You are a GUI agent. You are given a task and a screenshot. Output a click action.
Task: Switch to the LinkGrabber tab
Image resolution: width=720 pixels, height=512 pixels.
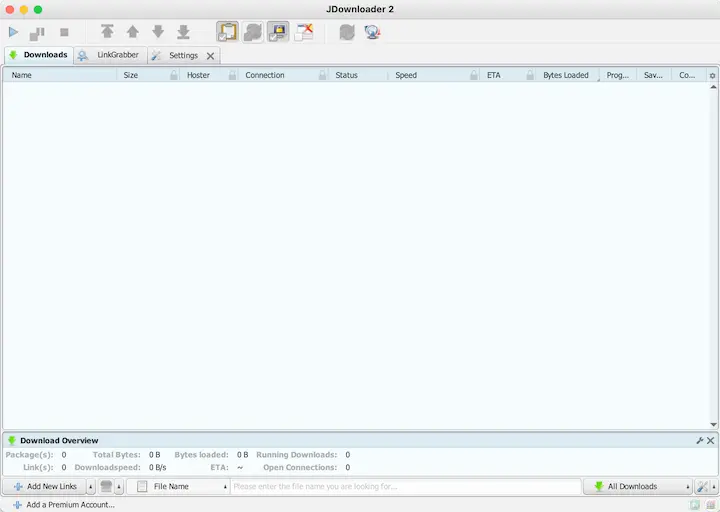pos(110,55)
